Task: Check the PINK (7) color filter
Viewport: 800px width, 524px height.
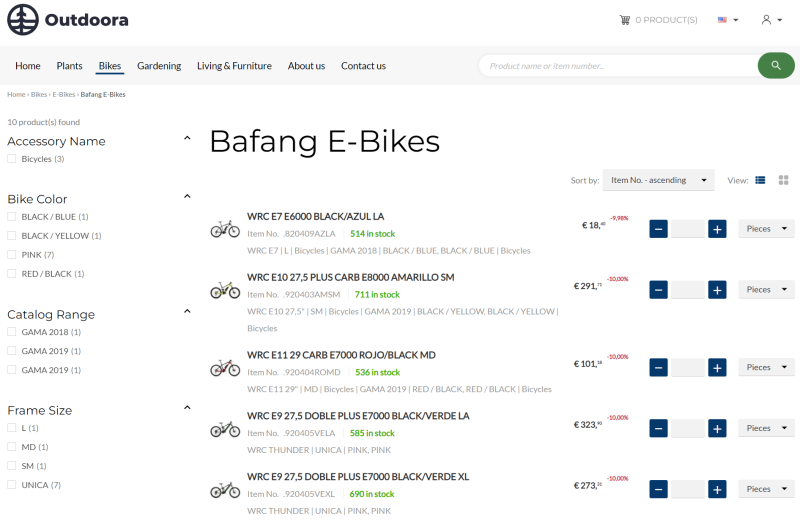Action: 12,255
